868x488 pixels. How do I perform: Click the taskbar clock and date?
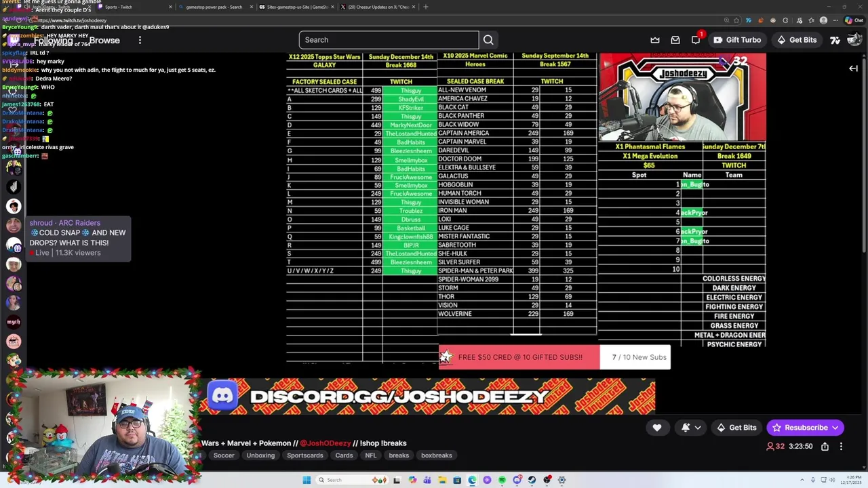(849, 480)
